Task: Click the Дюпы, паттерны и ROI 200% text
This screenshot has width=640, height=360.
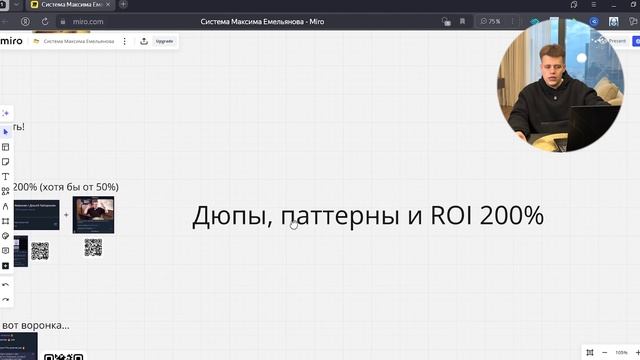Action: pos(368,215)
